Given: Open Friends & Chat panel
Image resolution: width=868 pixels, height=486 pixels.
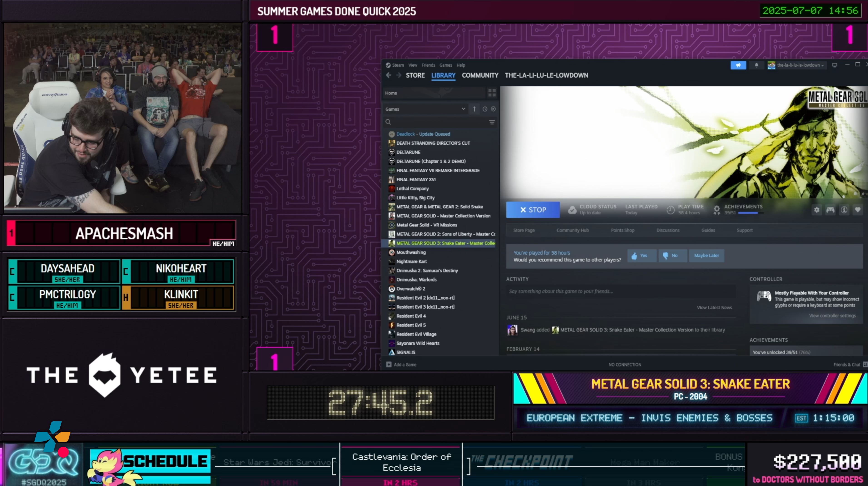Looking at the screenshot, I should [x=850, y=364].
